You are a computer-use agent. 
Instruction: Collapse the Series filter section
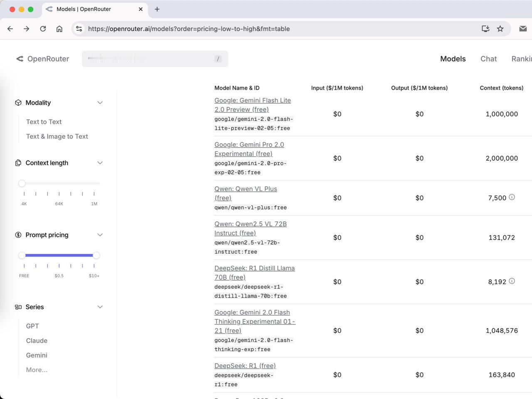pos(100,307)
